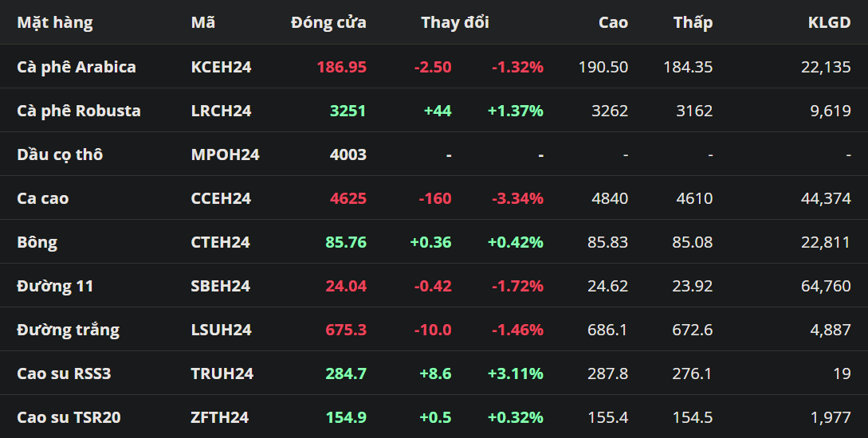
Task: Click the Thay đổi column header
Action: 454,22
